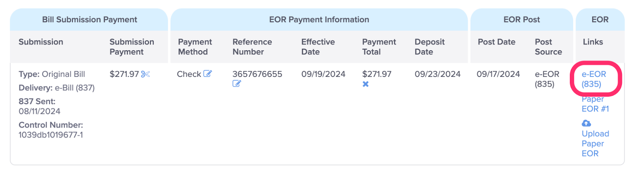The width and height of the screenshot is (644, 173).
Task: Click the edit icon under reference number 3657676655
Action: (237, 84)
